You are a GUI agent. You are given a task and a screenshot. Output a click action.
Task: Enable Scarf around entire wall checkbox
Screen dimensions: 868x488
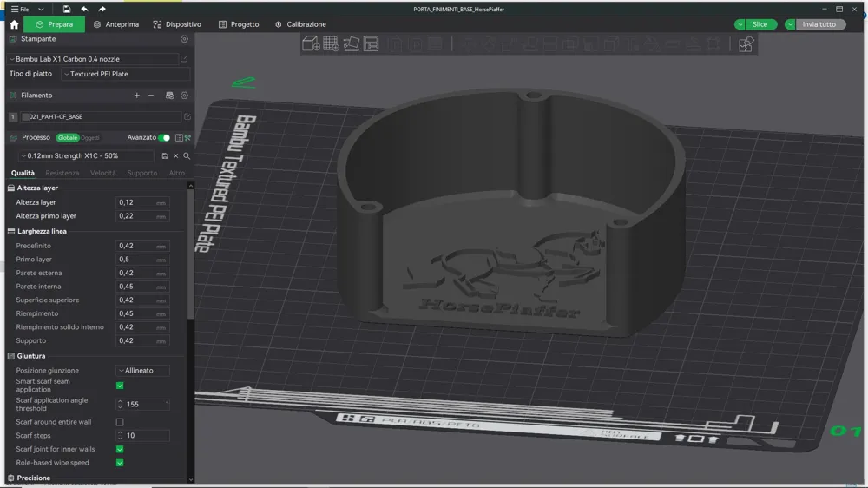(x=120, y=422)
